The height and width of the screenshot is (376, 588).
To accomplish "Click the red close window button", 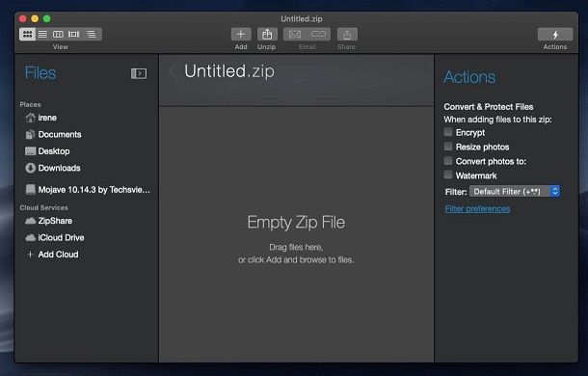I will tap(23, 18).
